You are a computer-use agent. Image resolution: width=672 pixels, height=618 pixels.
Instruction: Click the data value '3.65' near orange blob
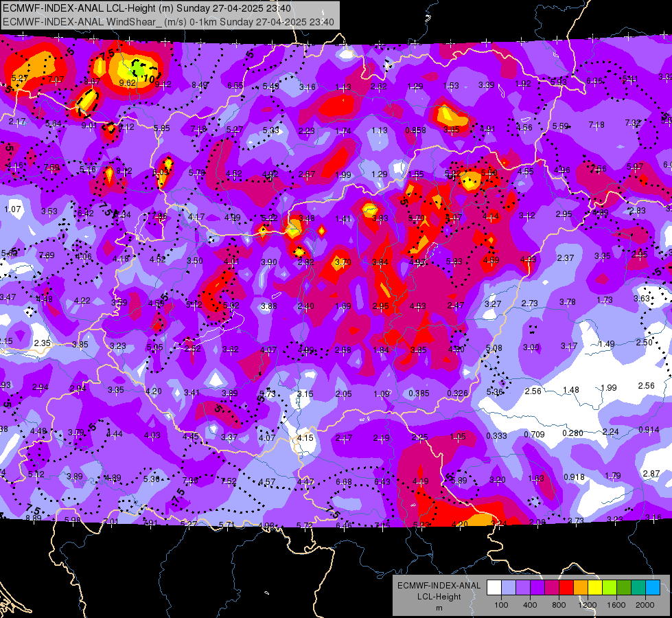[x=451, y=130]
